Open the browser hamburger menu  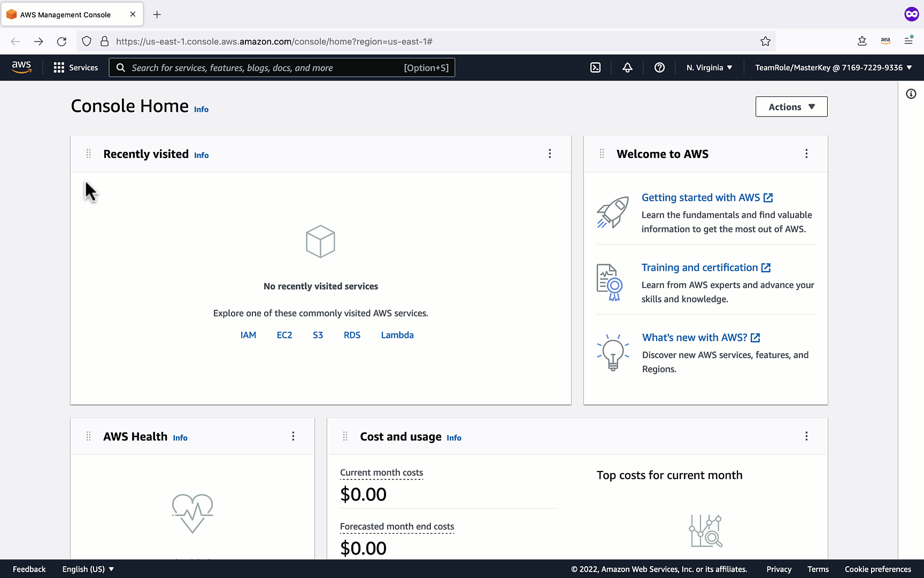[x=908, y=41]
